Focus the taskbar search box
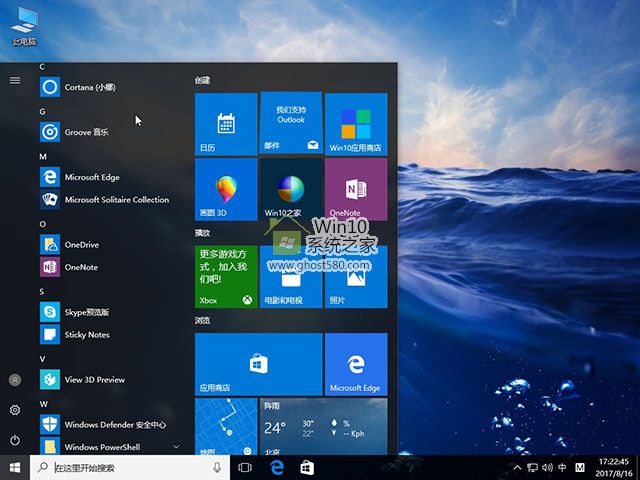640x480 pixels. click(130, 468)
